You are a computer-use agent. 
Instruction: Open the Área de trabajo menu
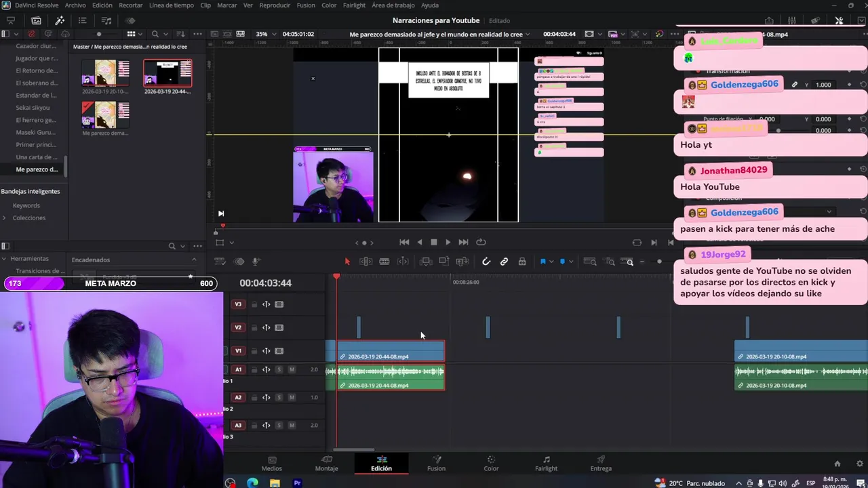pos(393,5)
